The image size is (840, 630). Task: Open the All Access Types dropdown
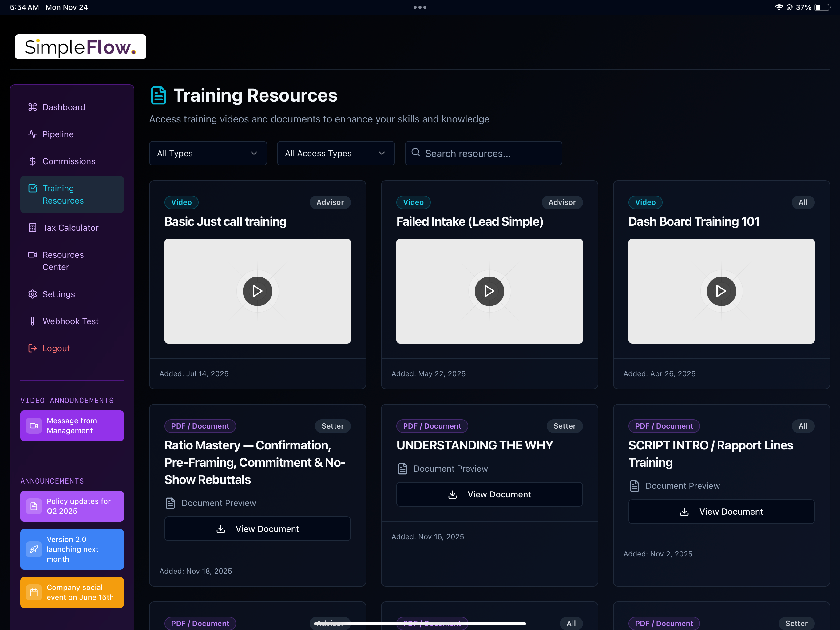point(336,153)
